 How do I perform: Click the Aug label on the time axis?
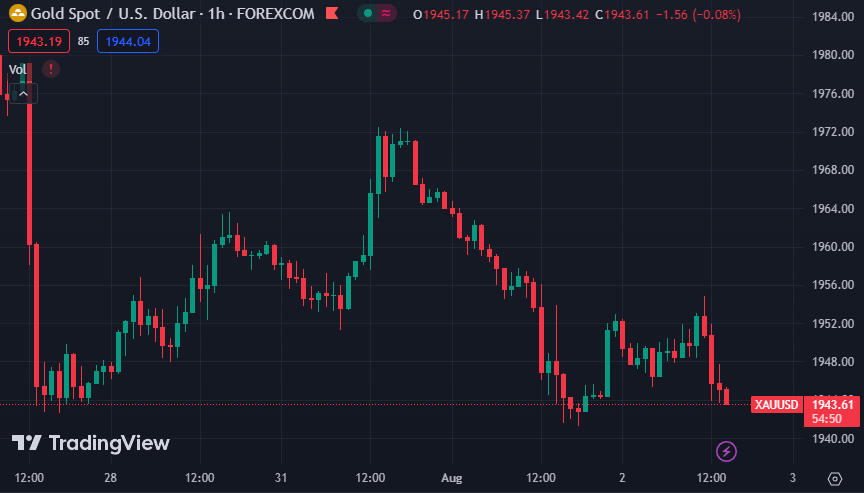pos(452,478)
